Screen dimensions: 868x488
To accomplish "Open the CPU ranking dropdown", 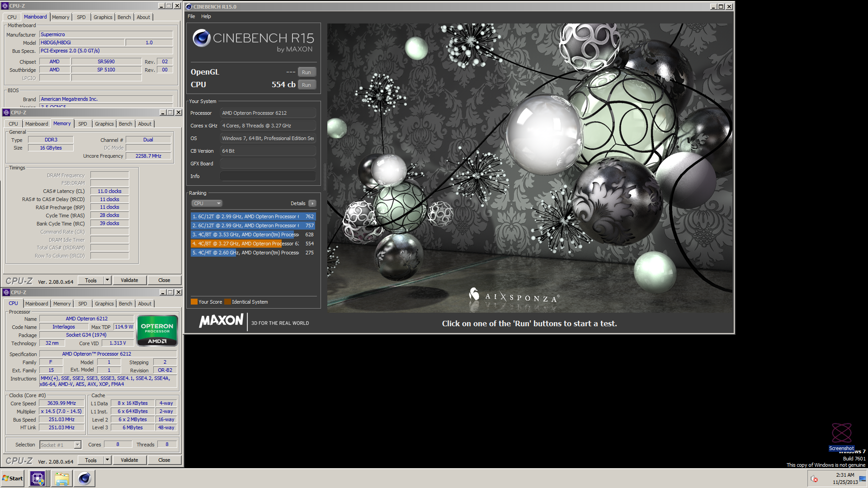I will point(207,203).
